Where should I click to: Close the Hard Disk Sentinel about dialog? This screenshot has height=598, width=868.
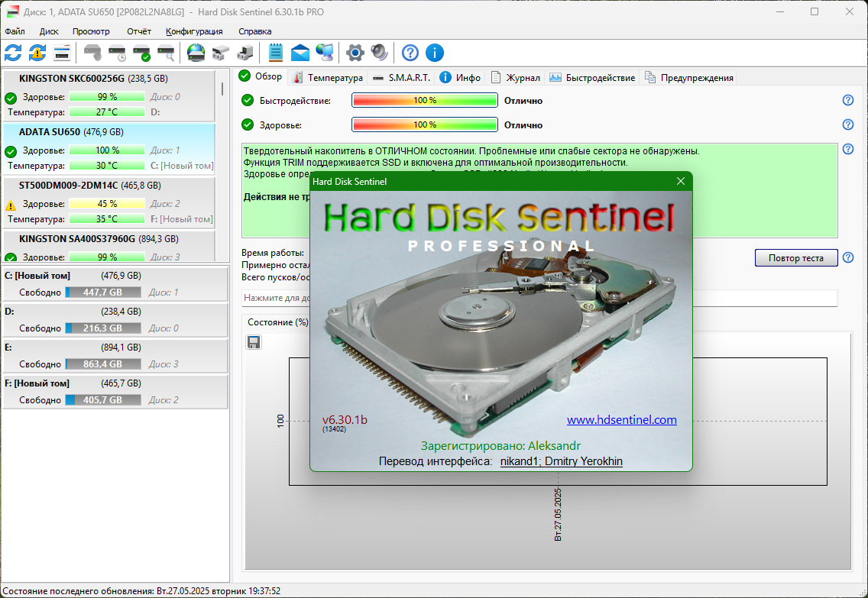pyautogui.click(x=681, y=182)
